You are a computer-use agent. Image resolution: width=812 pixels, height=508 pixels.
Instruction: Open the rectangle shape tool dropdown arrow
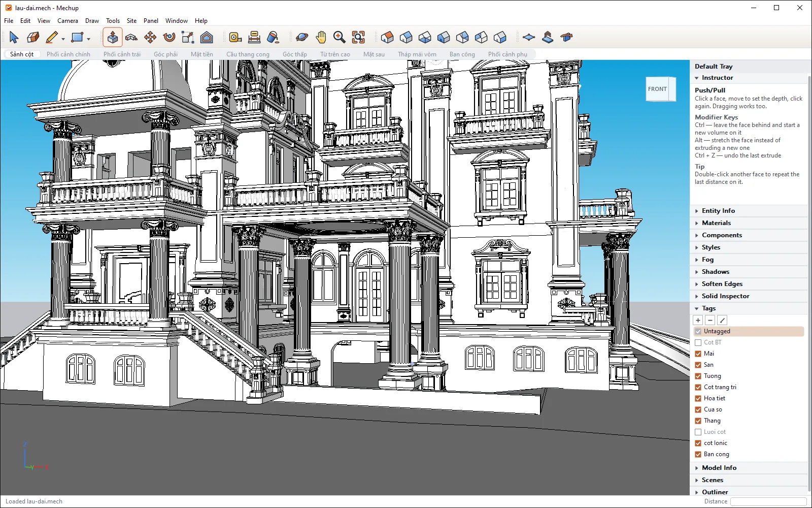coord(88,39)
